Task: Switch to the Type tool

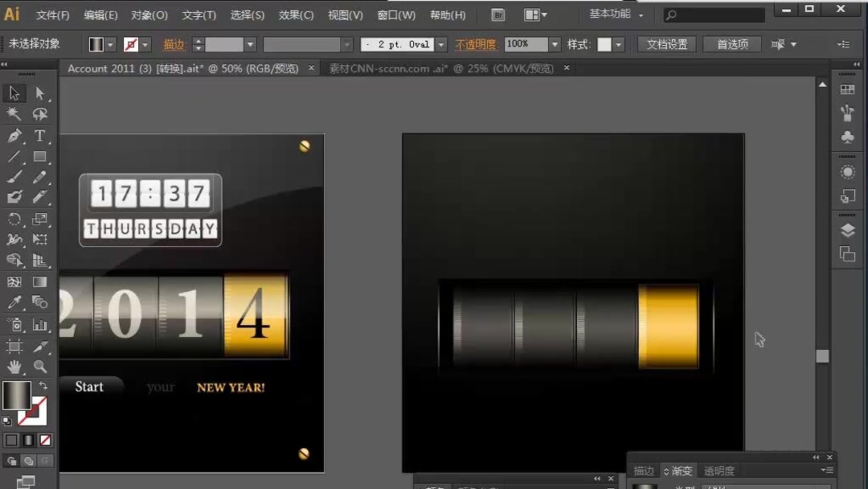Action: (x=39, y=135)
